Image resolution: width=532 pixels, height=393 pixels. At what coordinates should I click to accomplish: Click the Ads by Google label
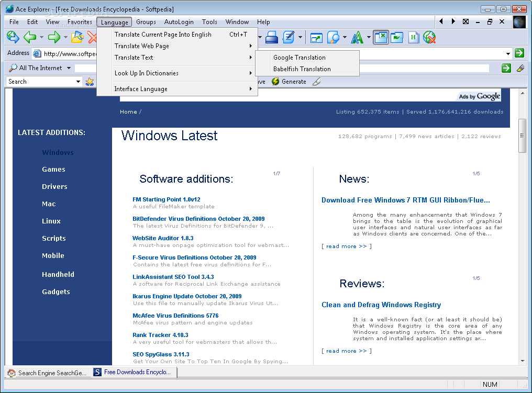[x=480, y=96]
